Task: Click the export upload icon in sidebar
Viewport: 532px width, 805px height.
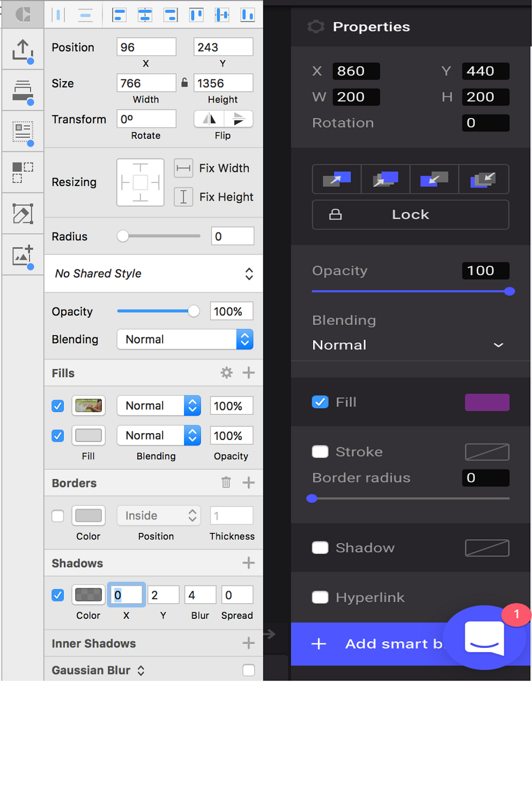Action: click(x=23, y=50)
